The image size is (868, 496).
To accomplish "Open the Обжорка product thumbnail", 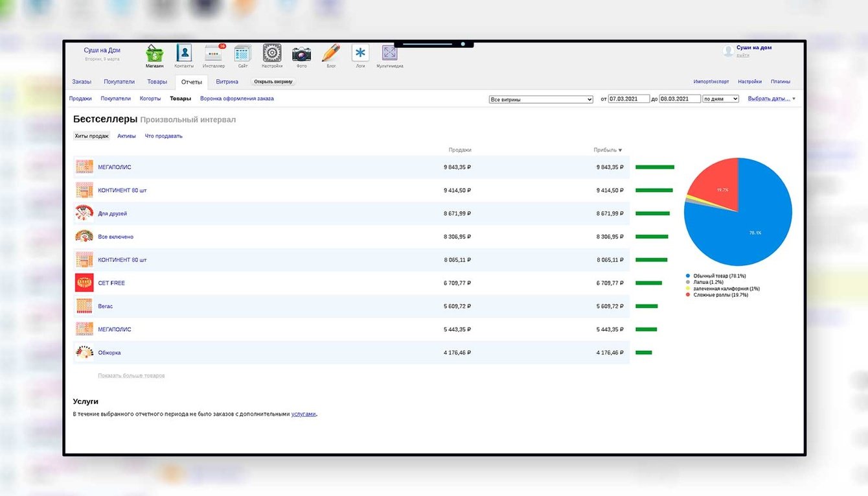I will tap(84, 353).
